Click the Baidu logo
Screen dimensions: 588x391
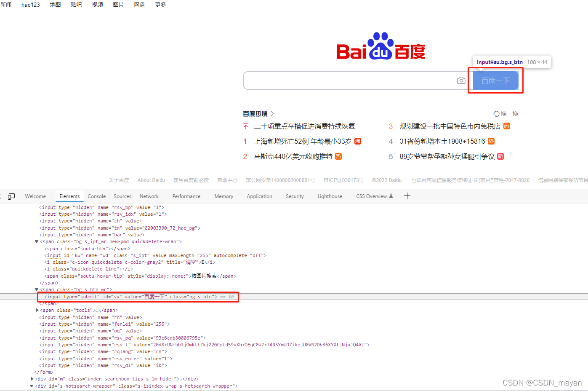click(x=380, y=46)
